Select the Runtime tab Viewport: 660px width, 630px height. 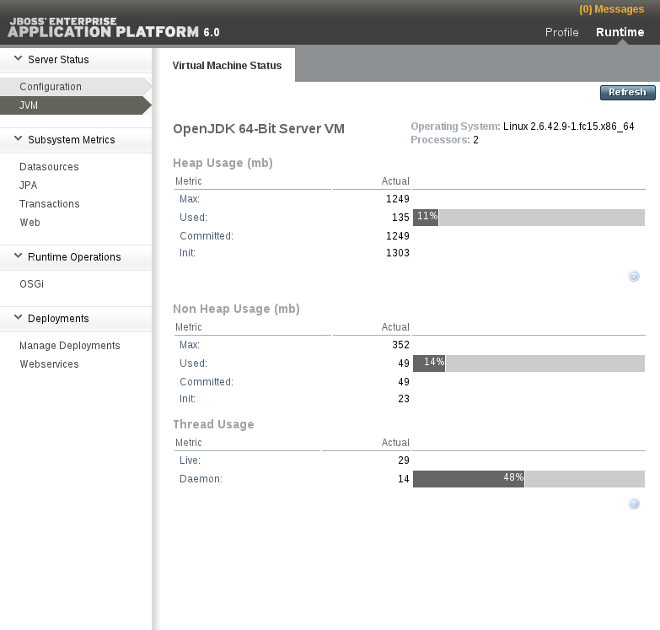click(x=619, y=32)
